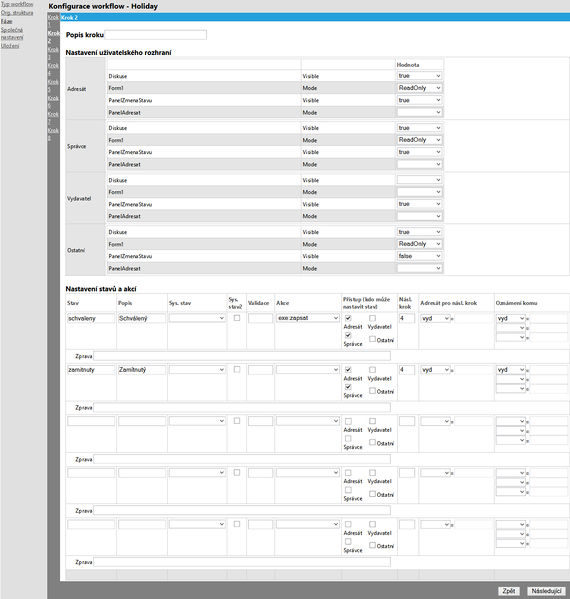Switch to the Krok 8 step tab

53,134
